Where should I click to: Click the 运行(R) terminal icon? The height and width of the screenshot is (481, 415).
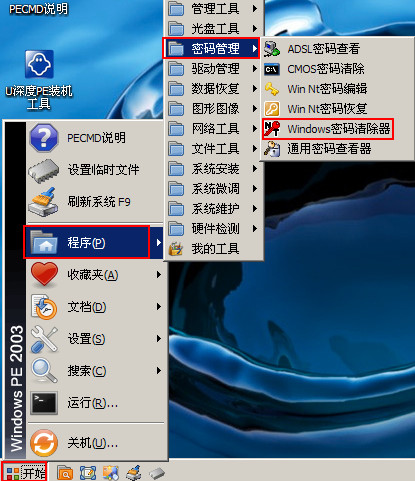tap(44, 403)
